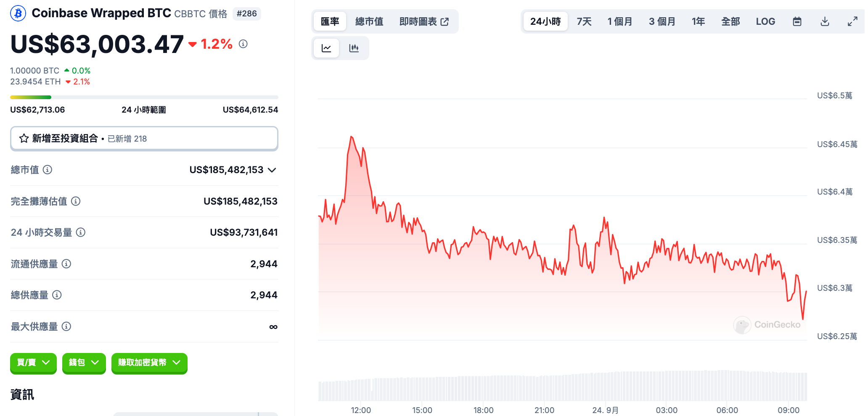This screenshot has height=416, width=868.
Task: Open the price change info icon
Action: point(243,44)
